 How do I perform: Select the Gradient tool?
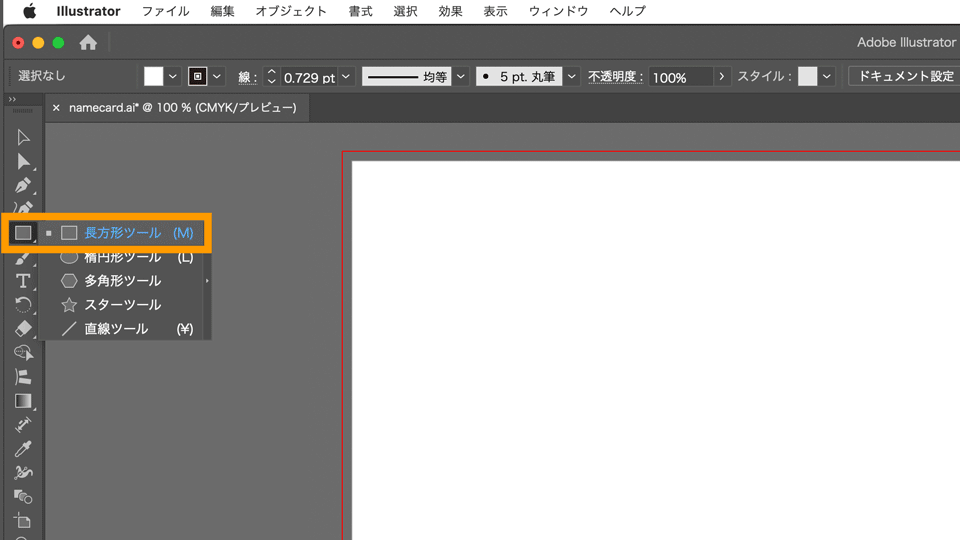(23, 401)
